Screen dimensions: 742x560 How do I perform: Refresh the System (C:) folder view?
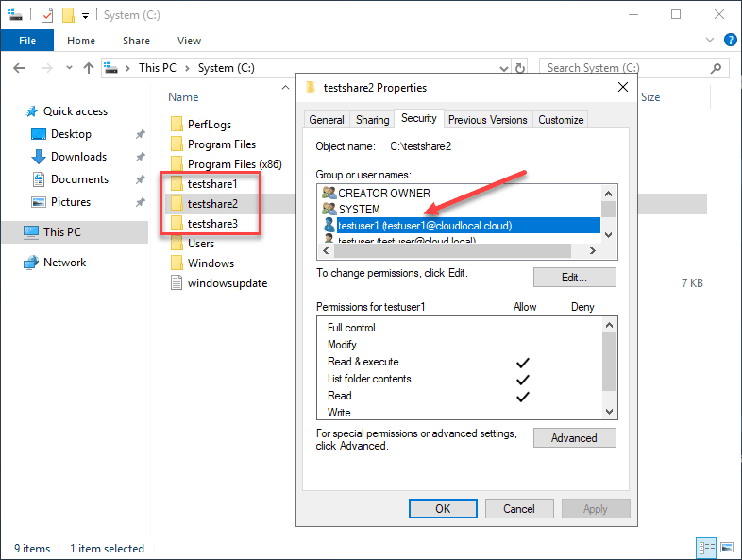[520, 68]
